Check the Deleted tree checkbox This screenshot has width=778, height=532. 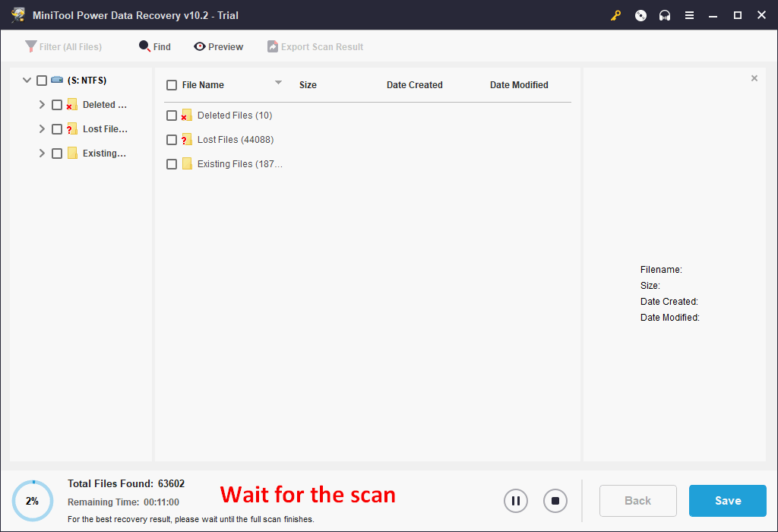pos(57,105)
